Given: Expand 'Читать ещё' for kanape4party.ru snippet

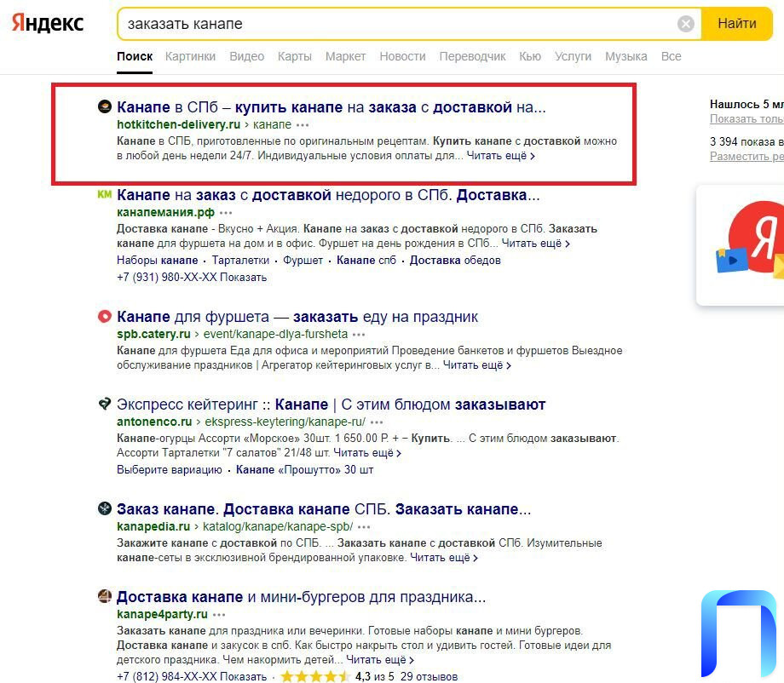Looking at the screenshot, I should tap(380, 660).
